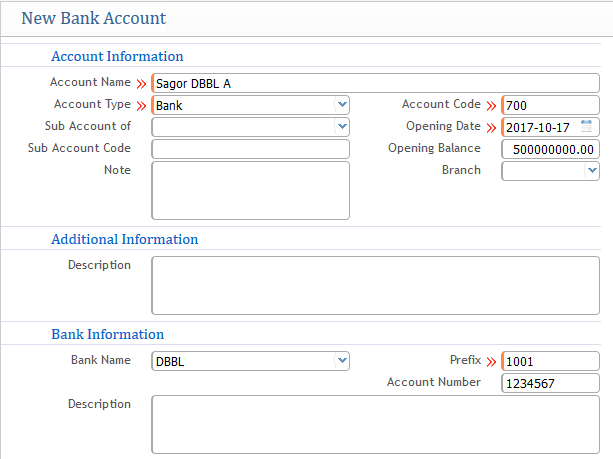Click the Opening Balance label
The height and width of the screenshot is (459, 613).
coord(434,148)
